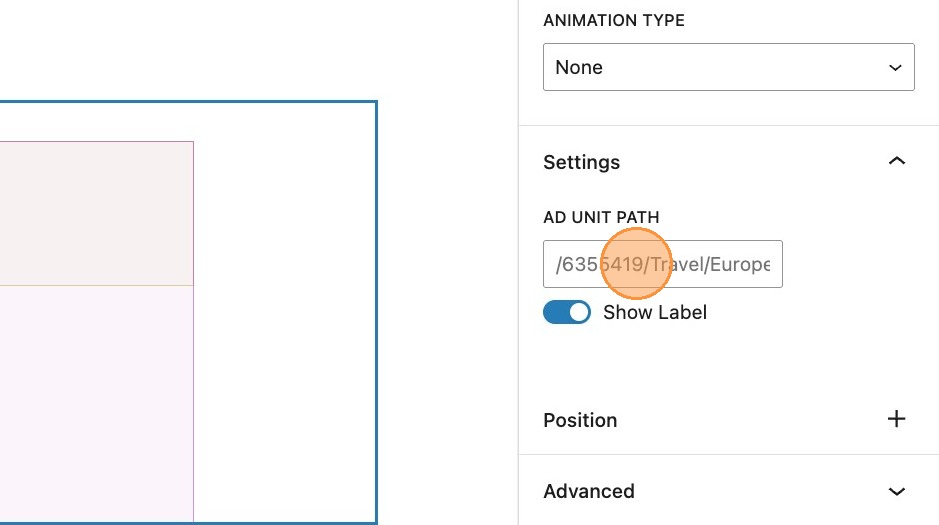Viewport: 939px width, 525px height.
Task: Disable the Show Label toggle switch
Action: 567,313
